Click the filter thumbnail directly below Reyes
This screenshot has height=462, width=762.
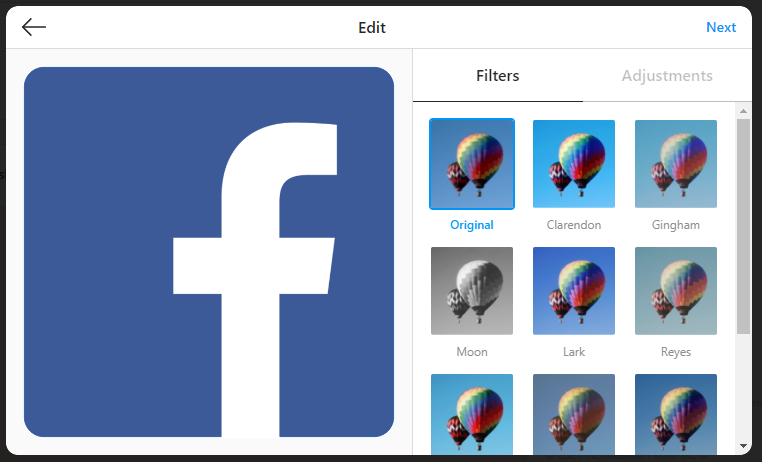tap(676, 414)
